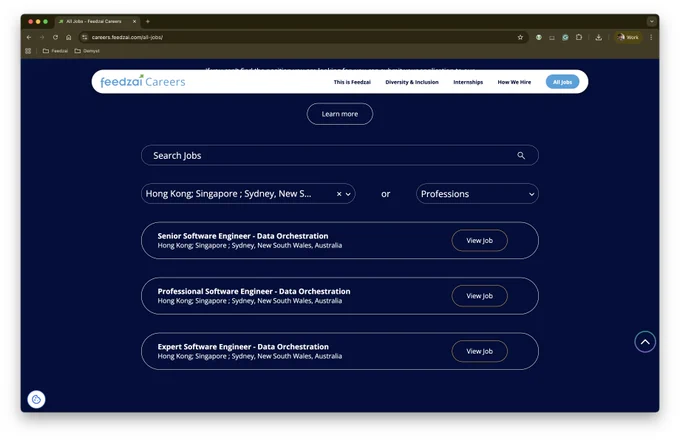Go back with the browser back arrow
The image size is (680, 440).
coord(29,37)
